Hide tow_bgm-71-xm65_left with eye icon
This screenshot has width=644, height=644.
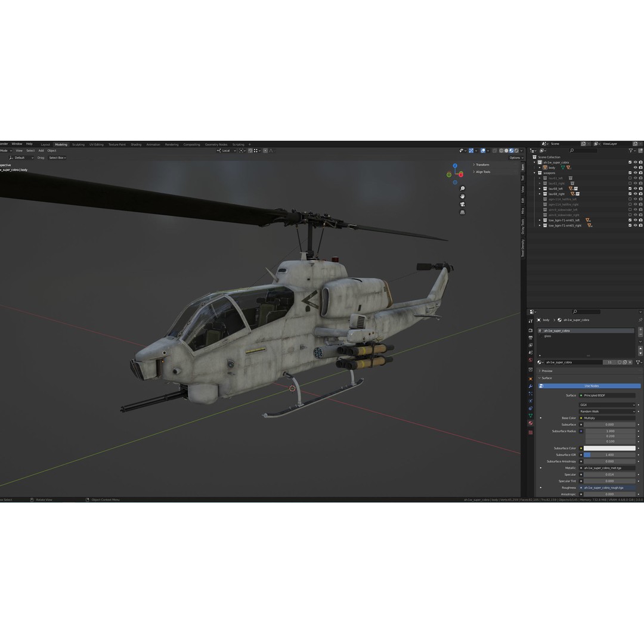pos(635,220)
